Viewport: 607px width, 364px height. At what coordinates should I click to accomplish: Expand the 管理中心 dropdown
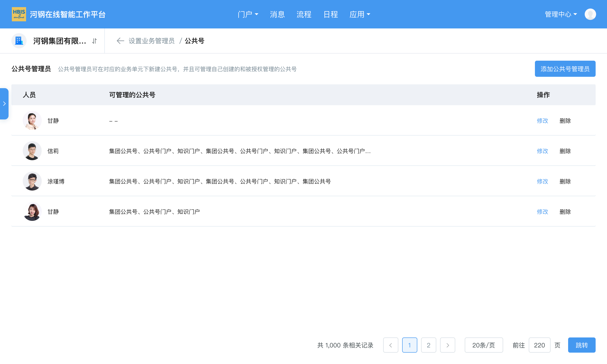pos(561,14)
